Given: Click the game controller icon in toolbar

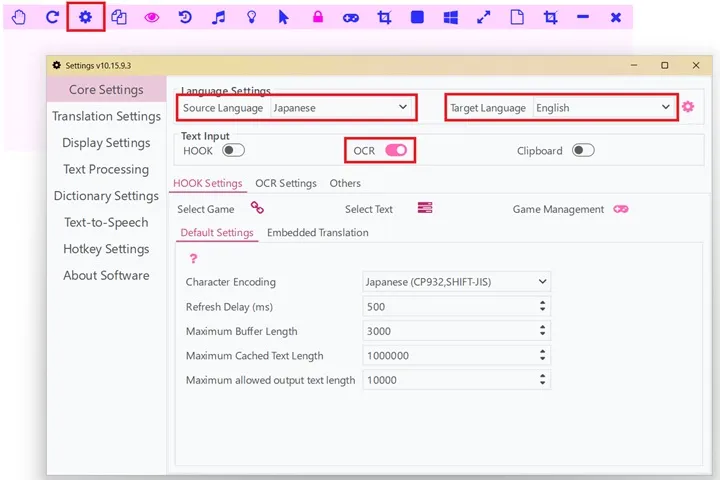Looking at the screenshot, I should coord(351,18).
